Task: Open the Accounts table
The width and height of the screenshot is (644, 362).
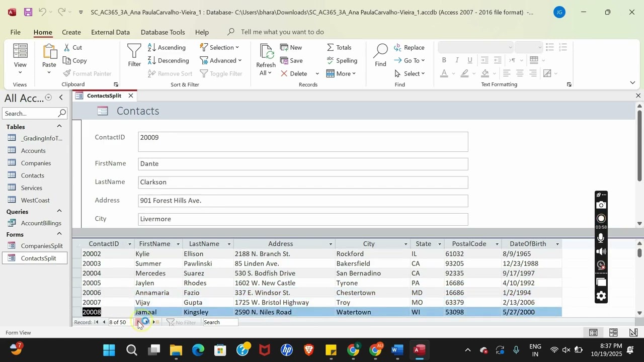Action: [33, 151]
